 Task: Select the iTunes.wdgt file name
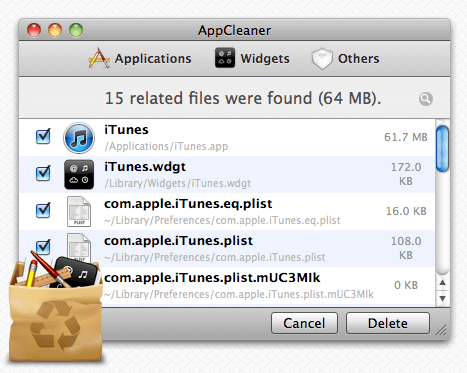pos(145,167)
